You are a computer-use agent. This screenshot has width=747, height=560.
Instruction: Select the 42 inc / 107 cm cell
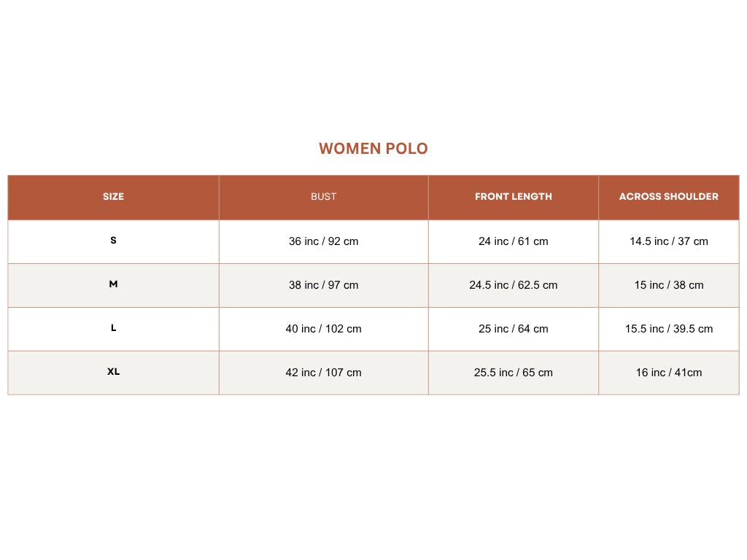[x=323, y=373]
